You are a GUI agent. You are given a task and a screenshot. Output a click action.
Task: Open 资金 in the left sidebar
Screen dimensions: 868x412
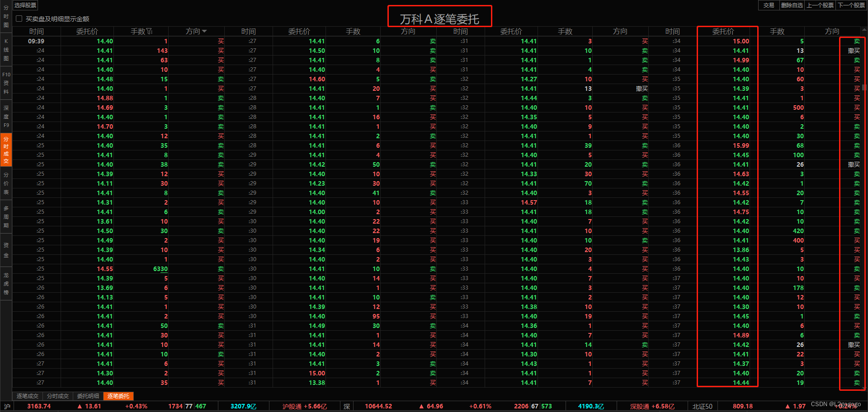coord(6,250)
